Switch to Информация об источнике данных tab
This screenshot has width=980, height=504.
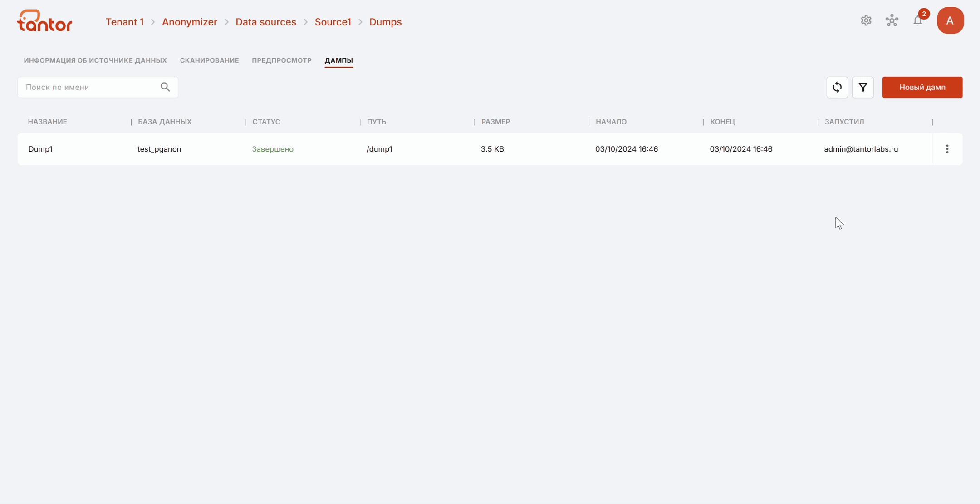tap(95, 60)
